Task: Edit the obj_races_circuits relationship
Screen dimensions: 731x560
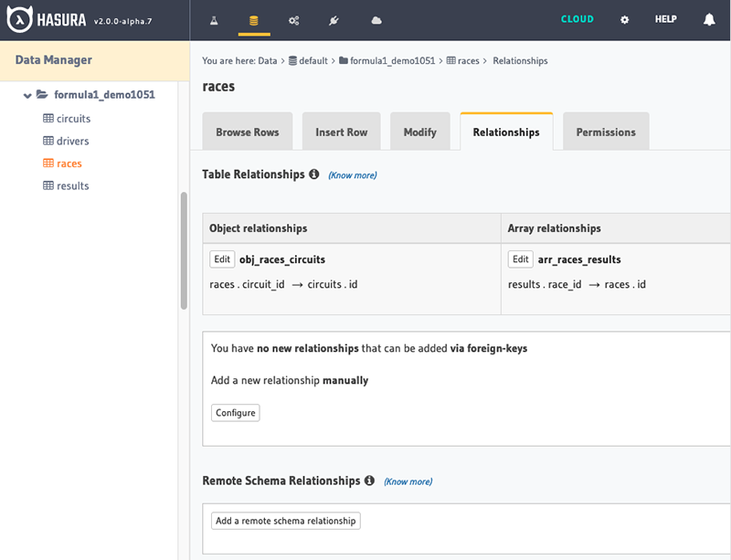Action: click(222, 259)
